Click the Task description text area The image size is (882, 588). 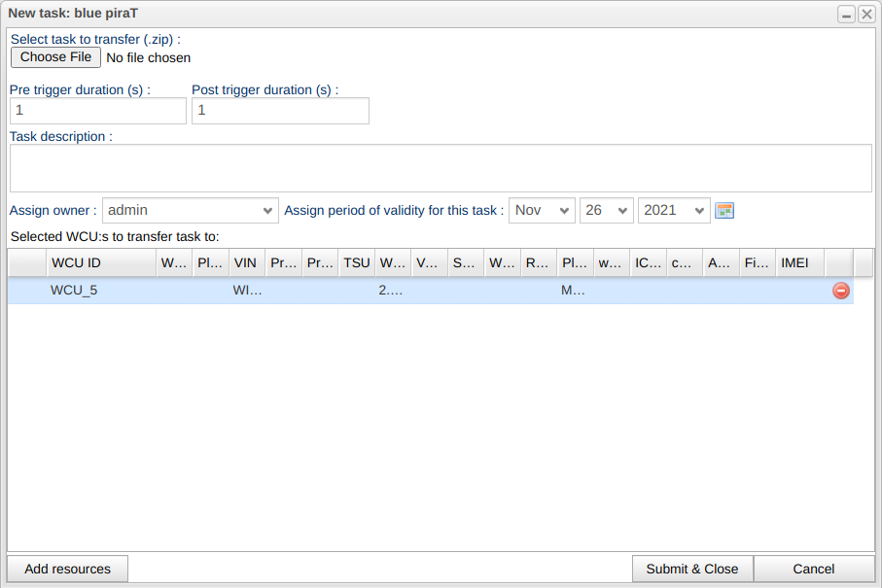[441, 168]
